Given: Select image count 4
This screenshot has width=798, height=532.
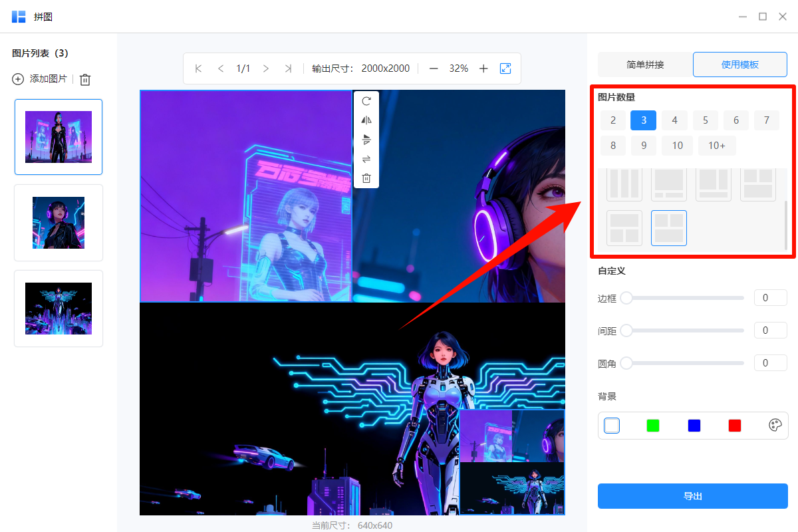Looking at the screenshot, I should tap(674, 120).
